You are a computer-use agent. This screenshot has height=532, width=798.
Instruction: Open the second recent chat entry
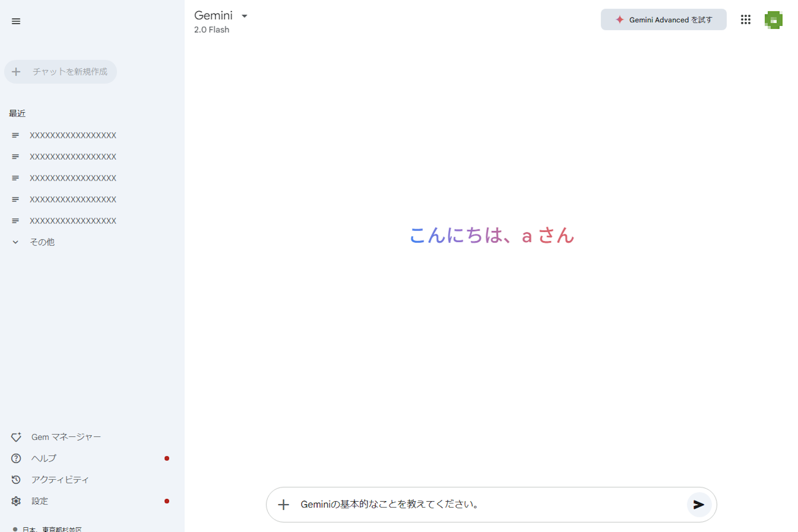pos(73,157)
